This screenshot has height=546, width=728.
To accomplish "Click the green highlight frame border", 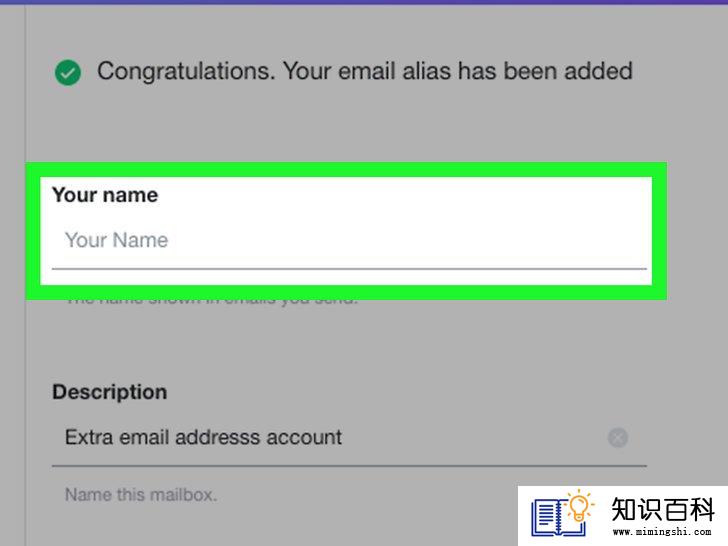I will [x=346, y=169].
